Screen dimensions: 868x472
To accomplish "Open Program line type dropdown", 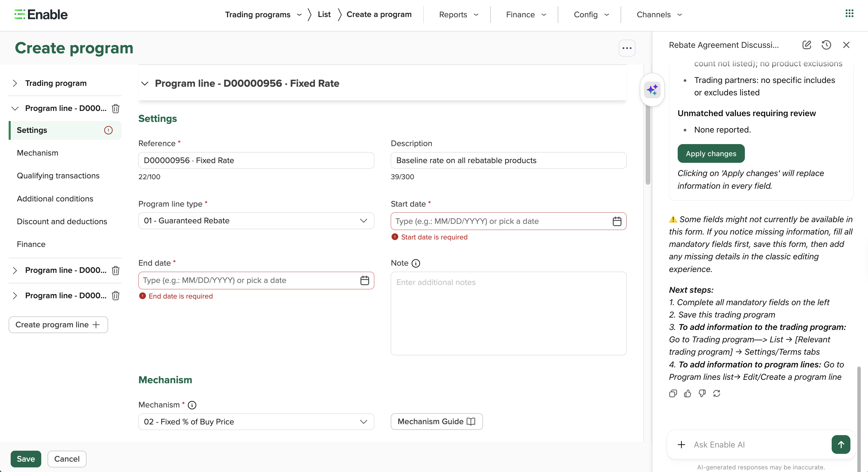I will point(256,221).
